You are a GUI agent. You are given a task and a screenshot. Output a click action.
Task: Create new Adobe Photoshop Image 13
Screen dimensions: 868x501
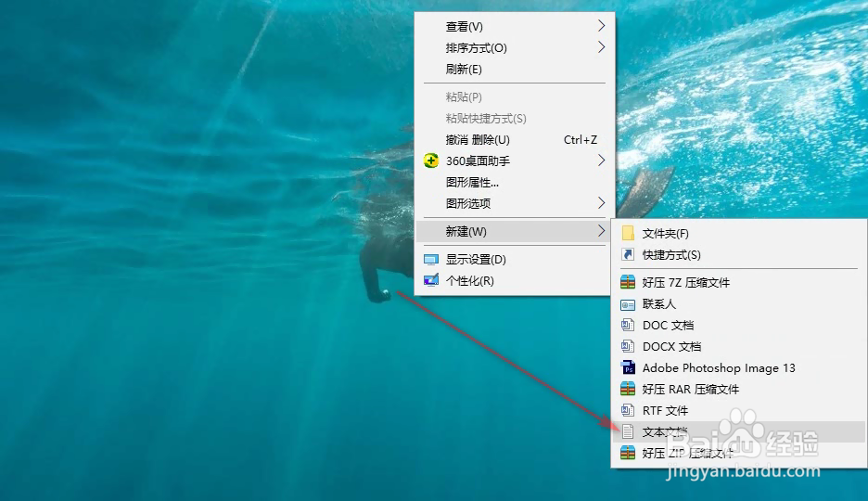[739, 367]
